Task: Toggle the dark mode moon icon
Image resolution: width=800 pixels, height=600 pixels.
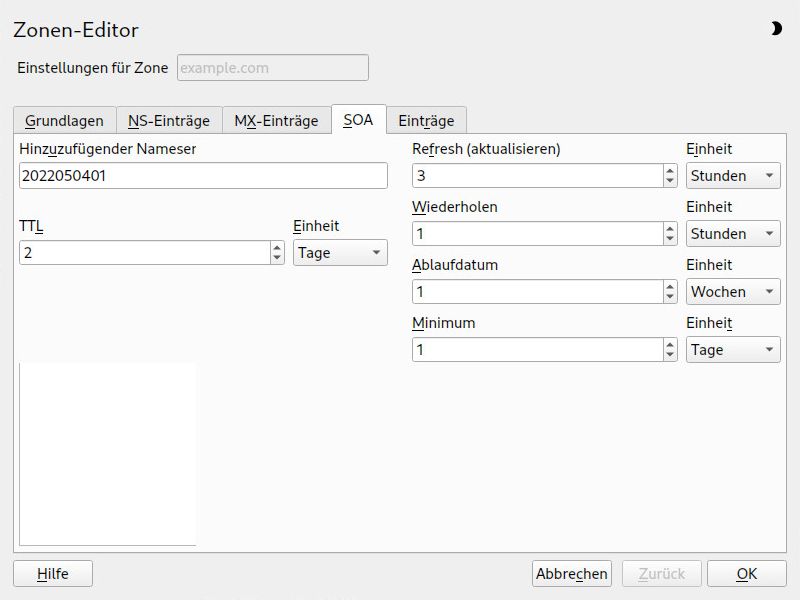Action: 776,29
